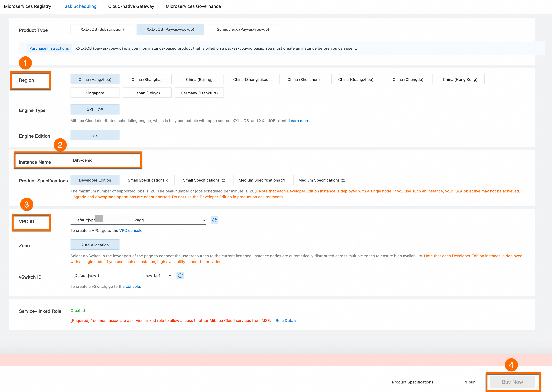
Task: Click the Buy Now button
Action: click(512, 382)
